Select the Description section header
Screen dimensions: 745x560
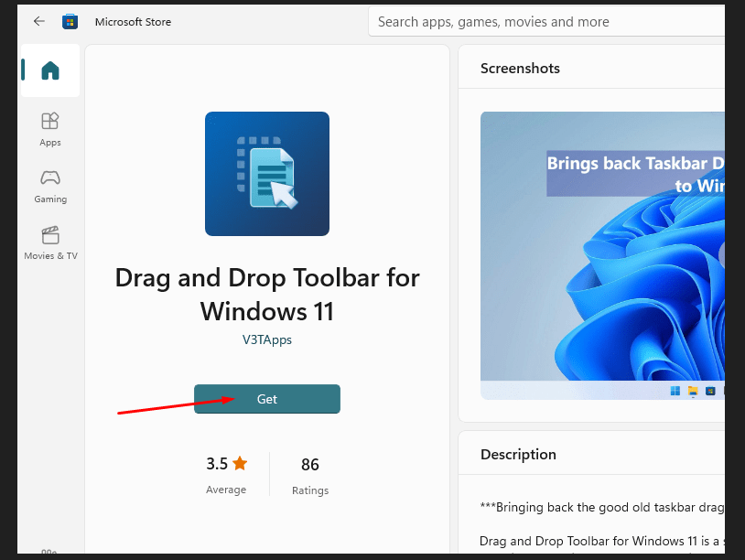pyautogui.click(x=518, y=455)
